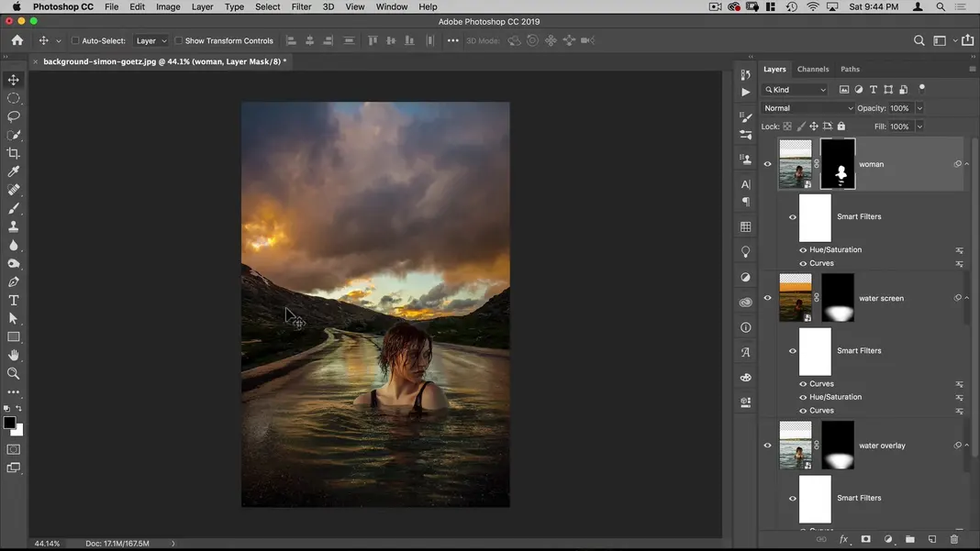This screenshot has height=551, width=980.
Task: Open the workspace switcher dropdown
Action: (942, 40)
